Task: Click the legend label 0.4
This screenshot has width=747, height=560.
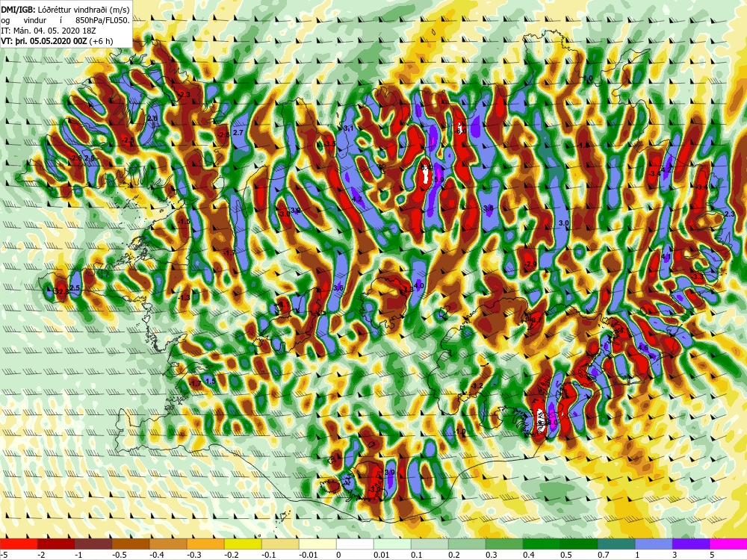Action: click(x=529, y=555)
